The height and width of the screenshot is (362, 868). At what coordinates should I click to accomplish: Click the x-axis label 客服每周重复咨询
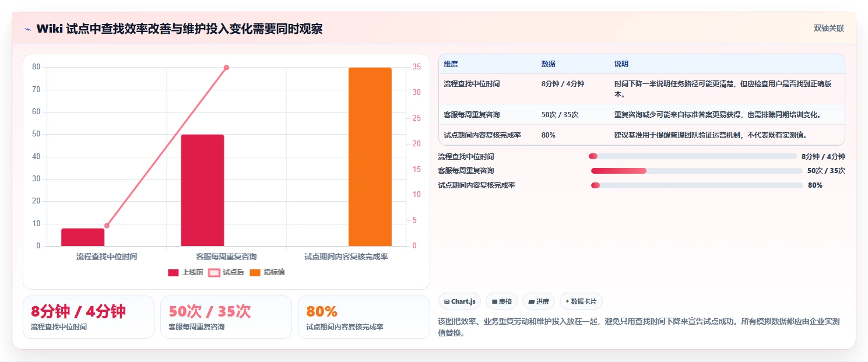226,256
